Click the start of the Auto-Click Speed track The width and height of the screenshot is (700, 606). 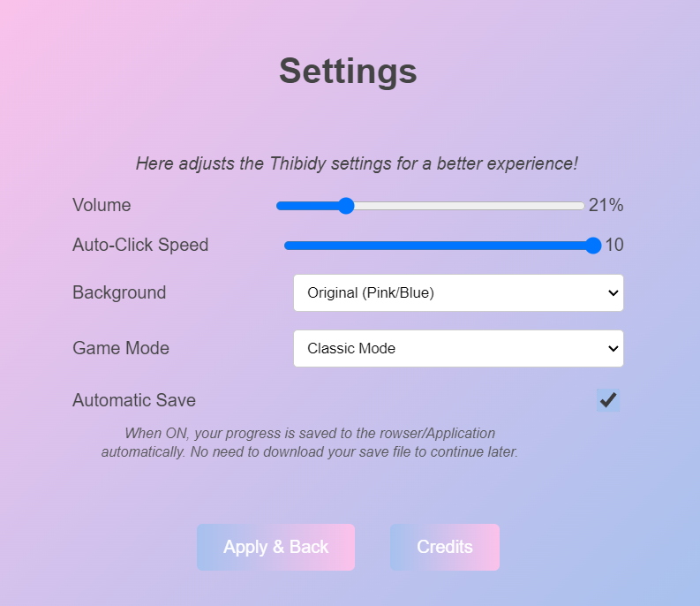point(290,245)
